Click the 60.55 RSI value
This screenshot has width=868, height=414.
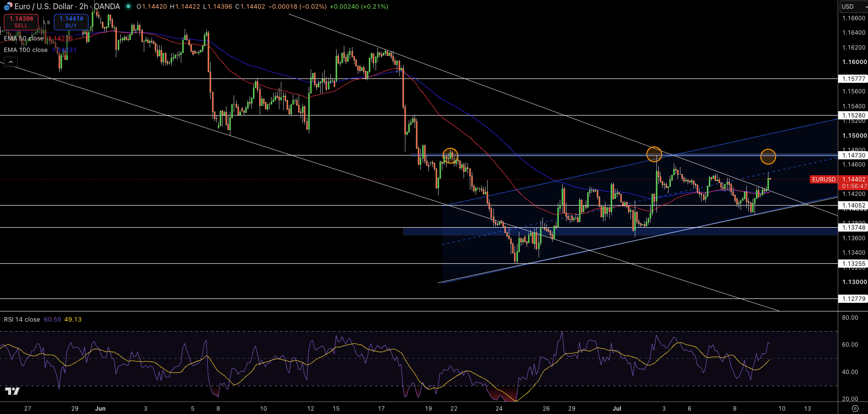[x=52, y=319]
